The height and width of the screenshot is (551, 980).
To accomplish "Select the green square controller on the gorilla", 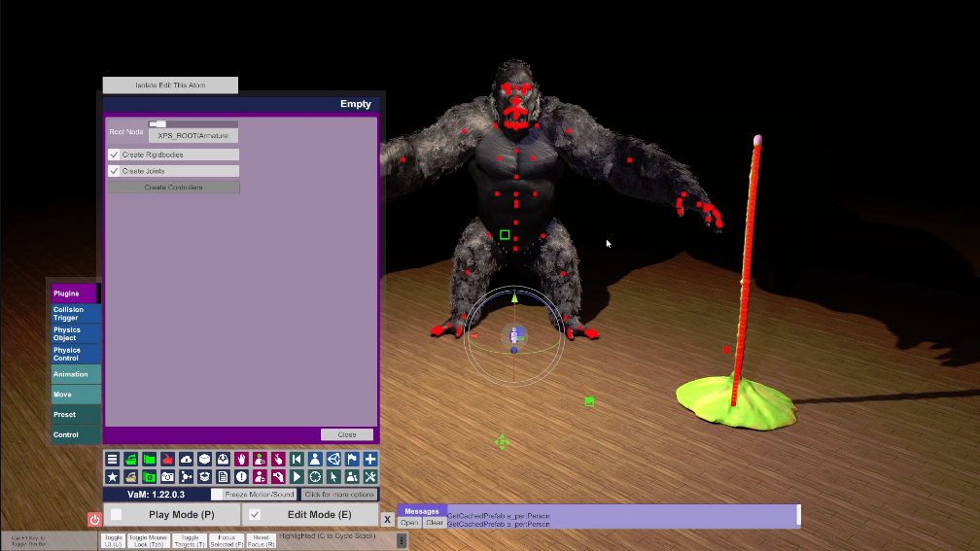I will (505, 235).
